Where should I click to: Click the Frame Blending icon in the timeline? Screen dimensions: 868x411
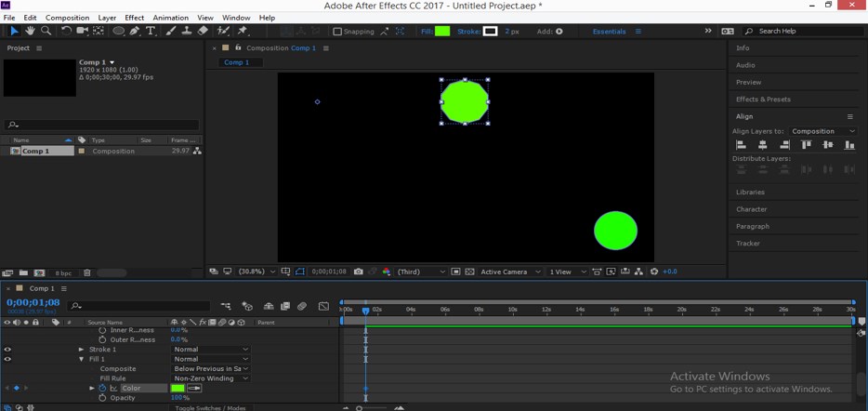[x=285, y=306]
